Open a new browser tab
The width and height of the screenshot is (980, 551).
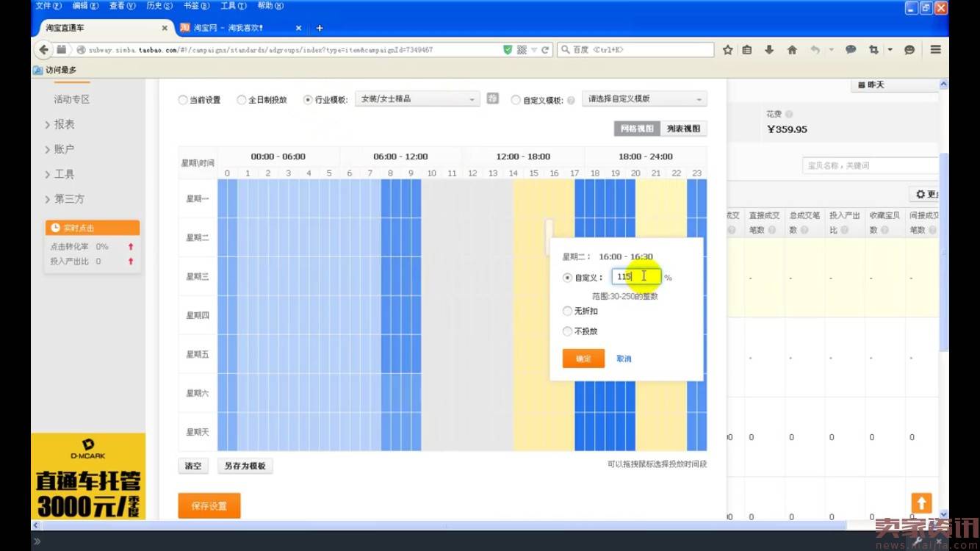(320, 28)
